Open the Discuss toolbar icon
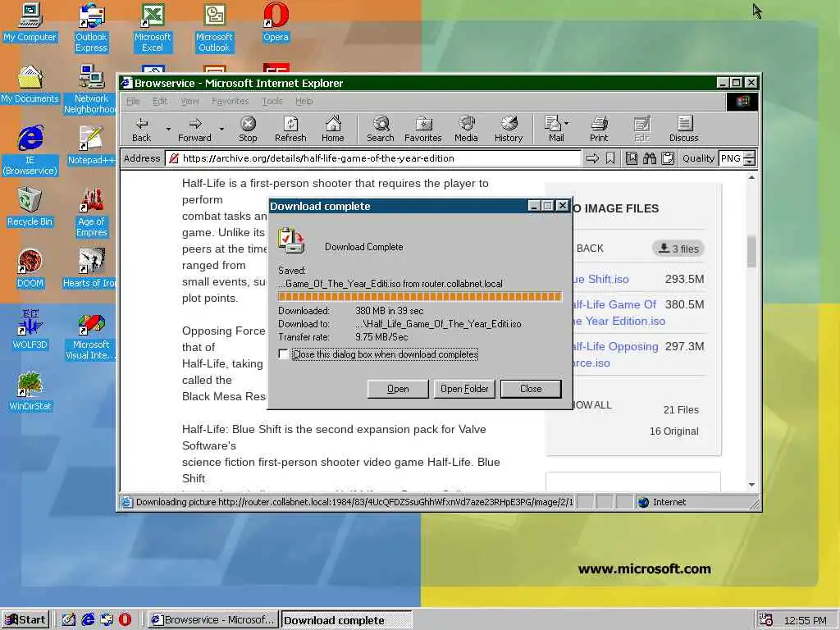 click(x=683, y=130)
